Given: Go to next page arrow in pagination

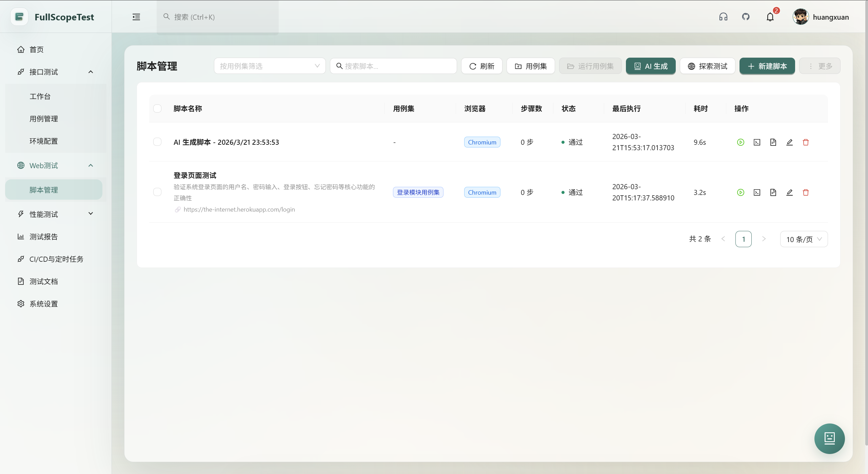Looking at the screenshot, I should 764,239.
